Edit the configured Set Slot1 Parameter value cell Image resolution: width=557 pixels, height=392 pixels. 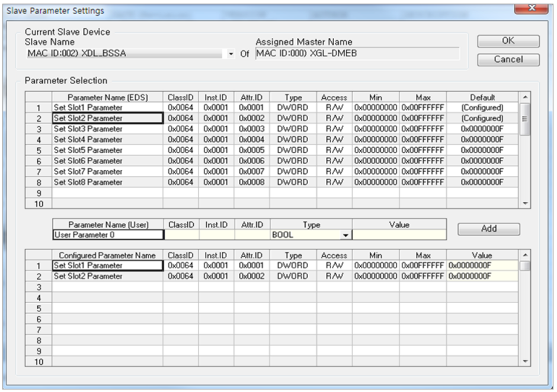(482, 266)
